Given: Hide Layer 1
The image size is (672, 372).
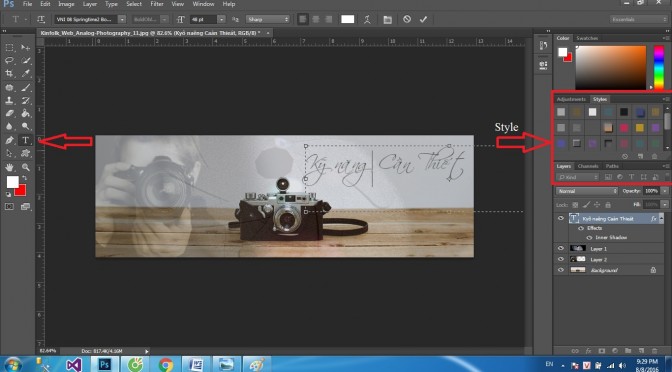Looking at the screenshot, I should point(561,249).
